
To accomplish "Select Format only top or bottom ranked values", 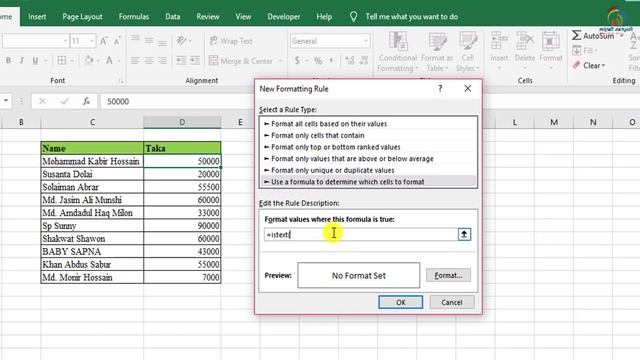I will 368,147.
